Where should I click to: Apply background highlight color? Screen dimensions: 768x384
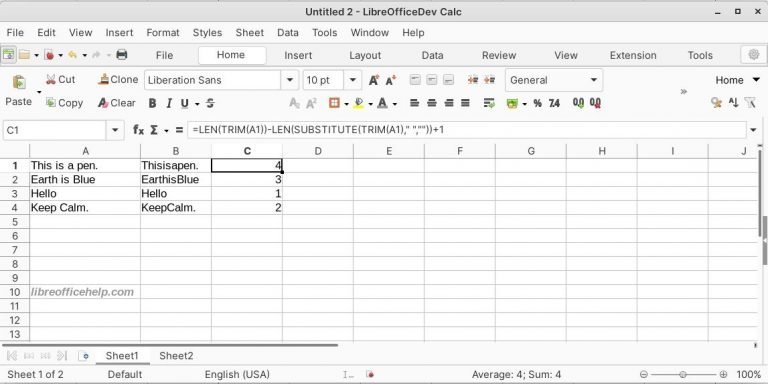(359, 103)
